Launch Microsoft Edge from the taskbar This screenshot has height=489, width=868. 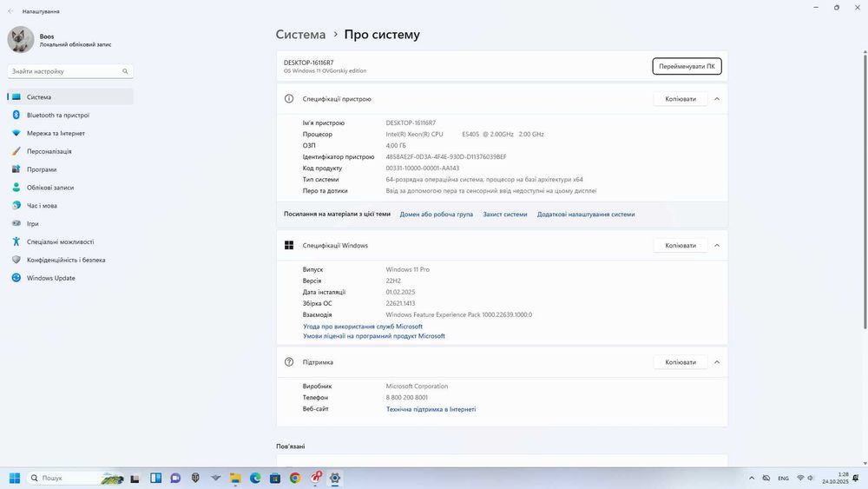pos(255,478)
